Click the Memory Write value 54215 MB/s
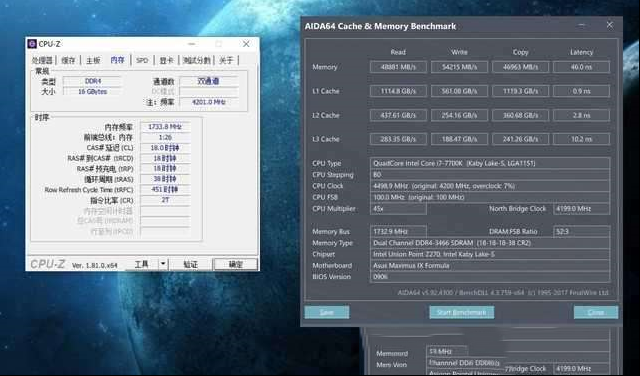640x376 pixels. [x=459, y=67]
